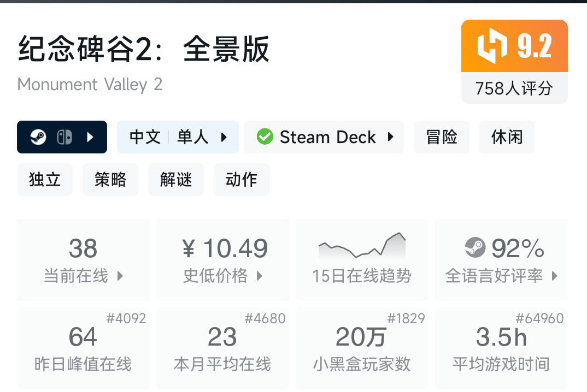Open the 758人评分 rating count
Image resolution: width=587 pixels, height=392 pixels.
point(514,88)
